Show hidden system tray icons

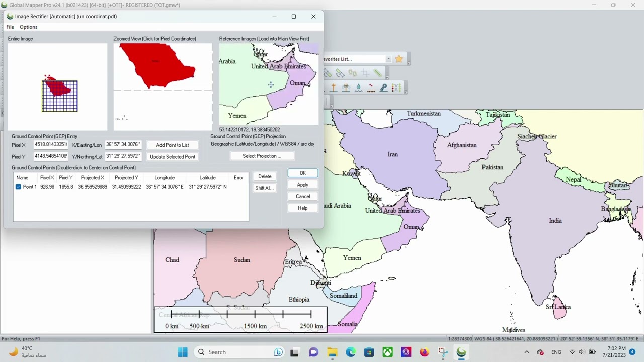pyautogui.click(x=527, y=352)
